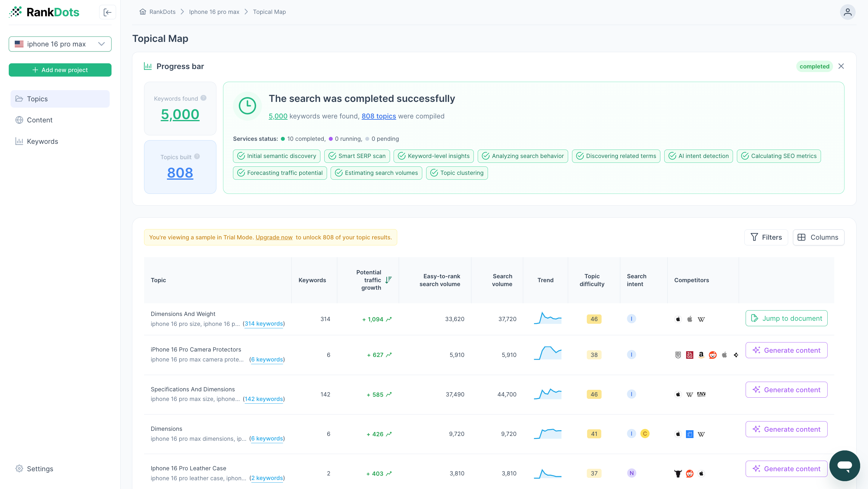Close the Progress bar panel
Screen dimensions: 868x489
841,66
